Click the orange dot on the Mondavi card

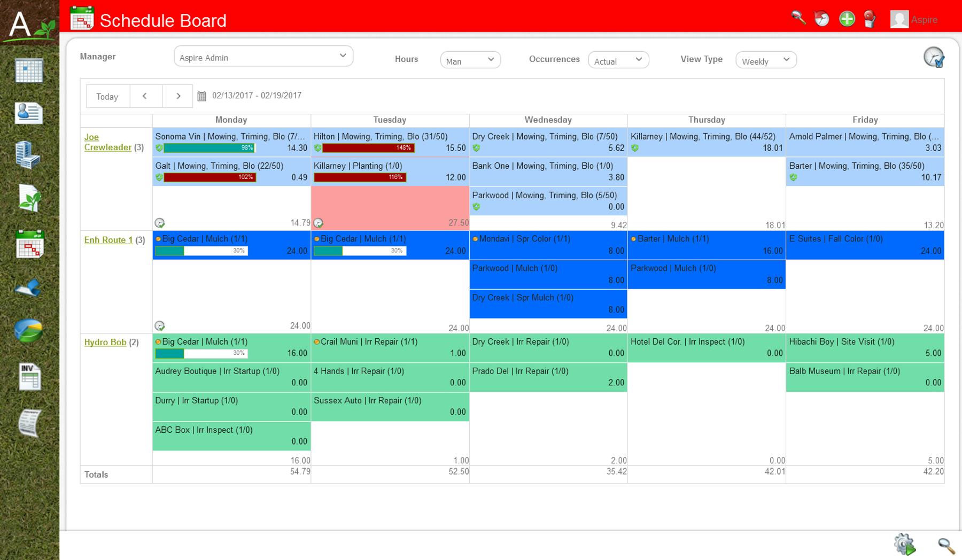click(x=475, y=239)
